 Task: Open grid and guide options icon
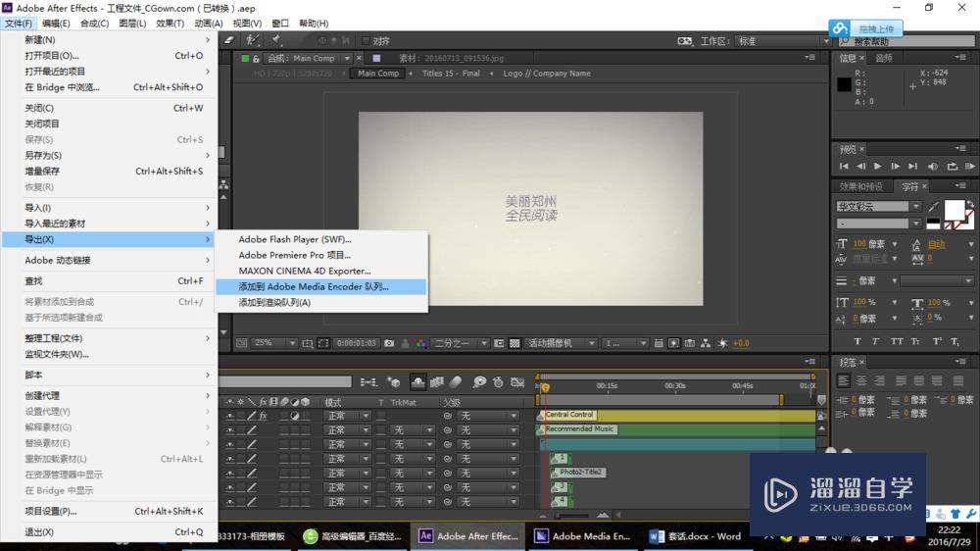(x=308, y=343)
